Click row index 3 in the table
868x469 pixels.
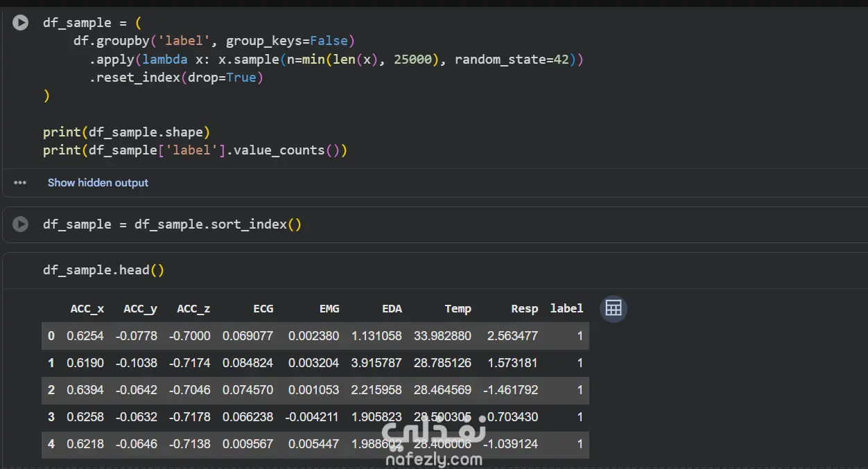pyautogui.click(x=51, y=417)
